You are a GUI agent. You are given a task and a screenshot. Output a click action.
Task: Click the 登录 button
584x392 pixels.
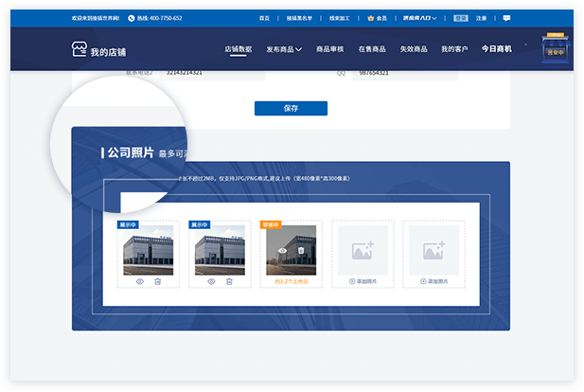tap(461, 18)
